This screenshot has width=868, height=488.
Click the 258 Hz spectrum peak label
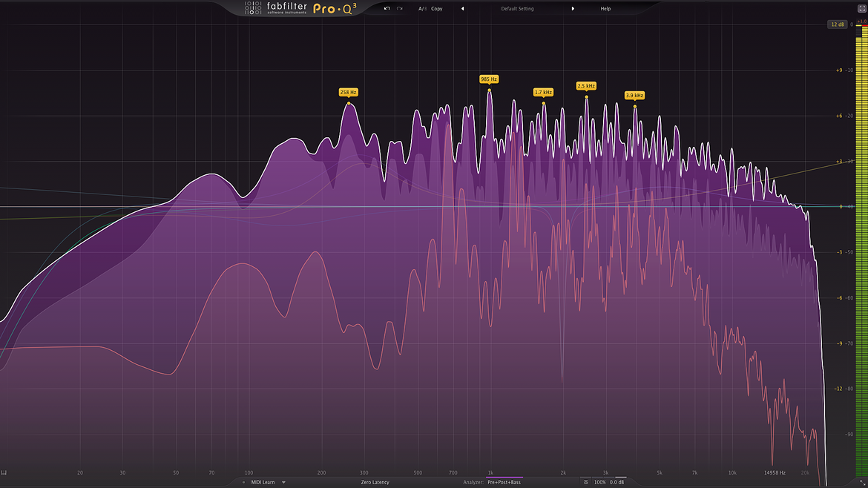[348, 93]
